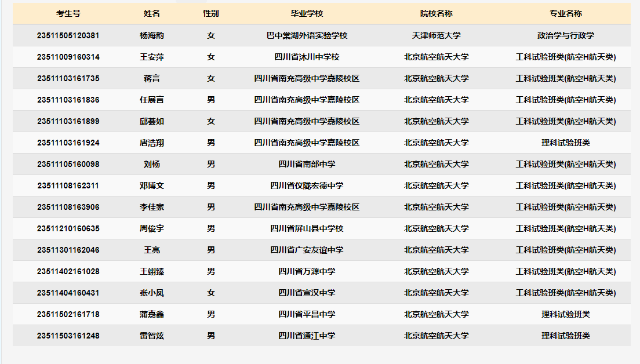Select candidate number 23511103161735
Image resolution: width=640 pixels, height=364 pixels.
68,78
